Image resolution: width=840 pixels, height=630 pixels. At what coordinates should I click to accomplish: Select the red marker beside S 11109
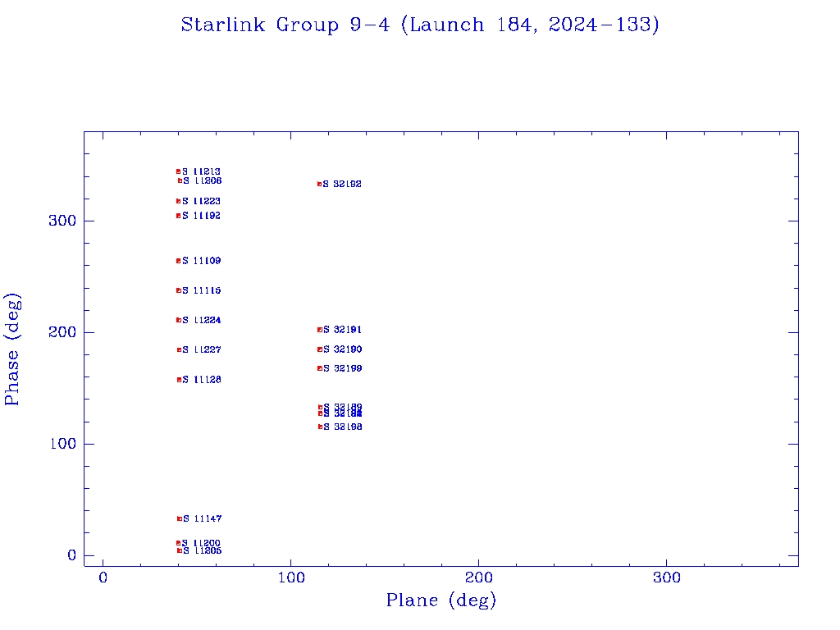(178, 261)
